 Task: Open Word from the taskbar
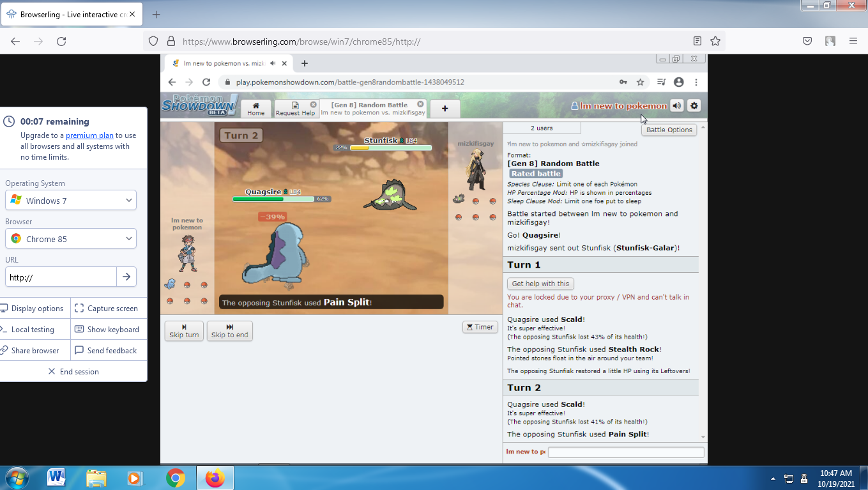[x=56, y=478]
